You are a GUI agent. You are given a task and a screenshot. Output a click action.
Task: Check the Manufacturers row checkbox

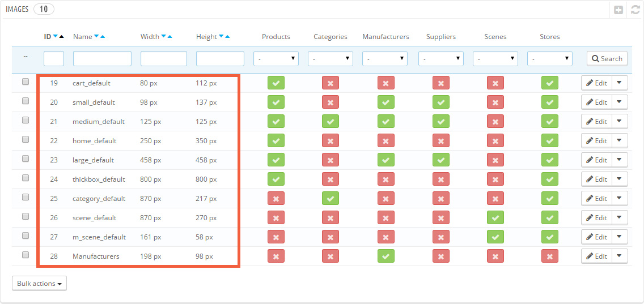coord(26,255)
